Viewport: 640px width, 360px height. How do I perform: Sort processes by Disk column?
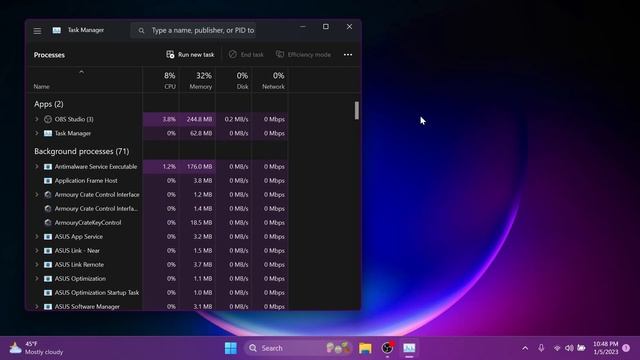[x=234, y=80]
